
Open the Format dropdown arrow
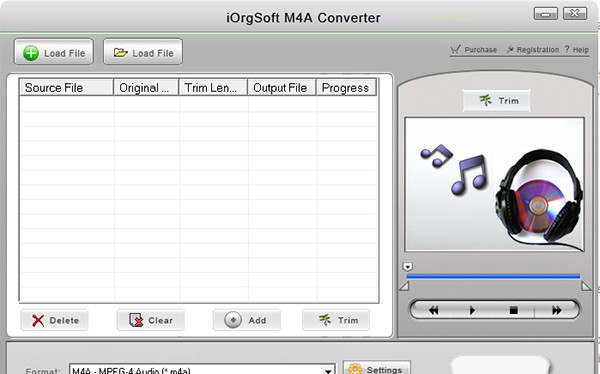[x=328, y=371]
